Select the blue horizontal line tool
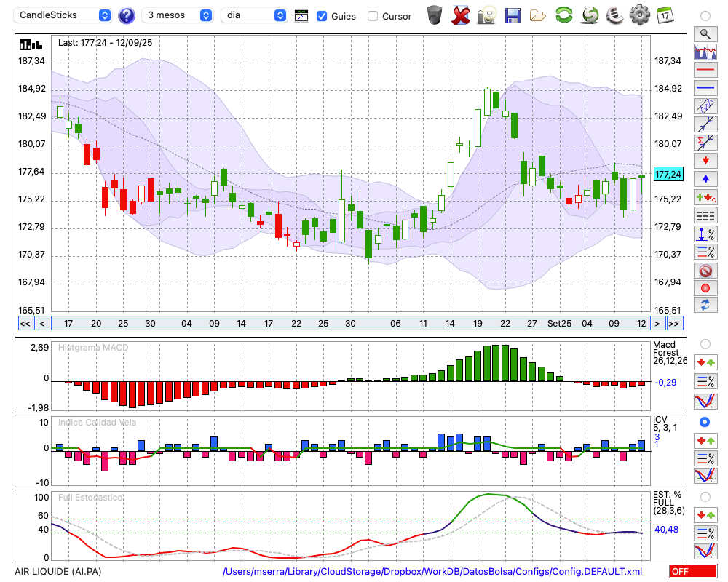Viewport: 728px width, 582px height. [x=705, y=88]
